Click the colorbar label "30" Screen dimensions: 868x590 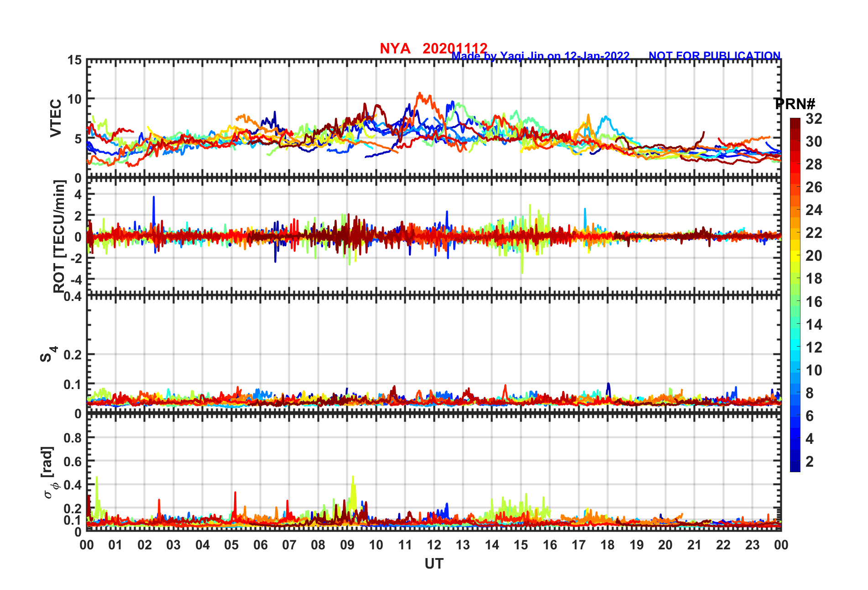click(814, 142)
